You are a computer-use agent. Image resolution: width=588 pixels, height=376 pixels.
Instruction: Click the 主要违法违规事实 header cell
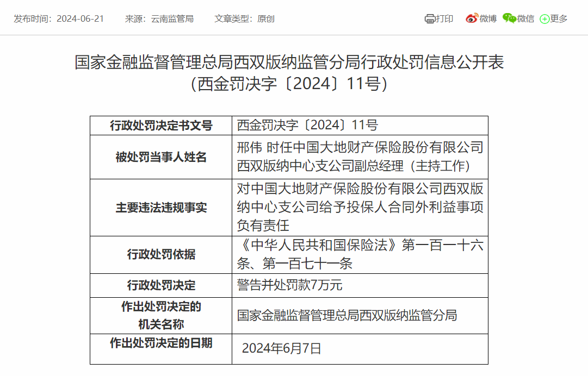[161, 208]
